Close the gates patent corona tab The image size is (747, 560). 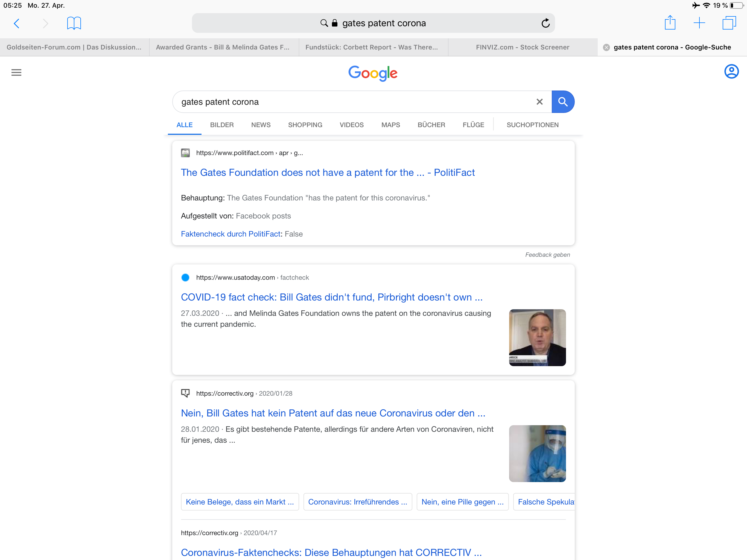pyautogui.click(x=606, y=47)
